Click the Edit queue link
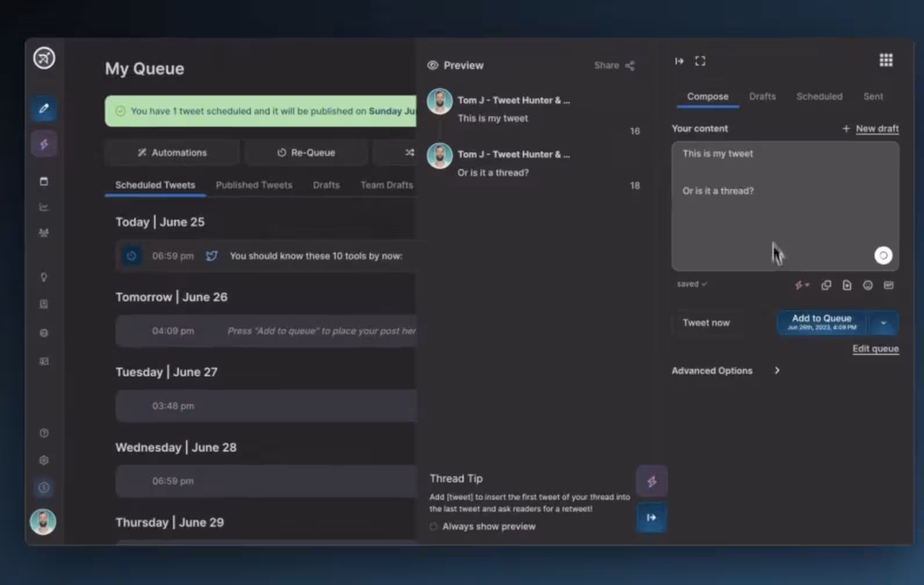924x585 pixels. point(875,349)
